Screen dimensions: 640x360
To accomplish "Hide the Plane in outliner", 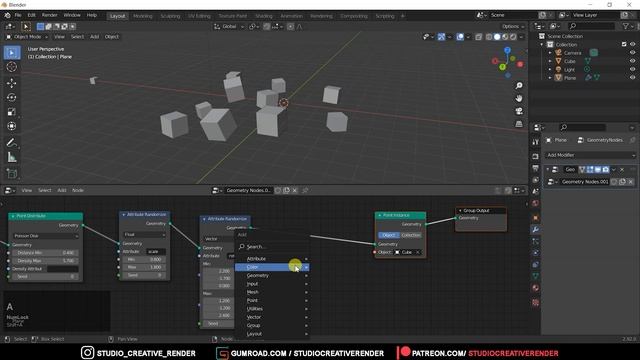I will tap(632, 78).
